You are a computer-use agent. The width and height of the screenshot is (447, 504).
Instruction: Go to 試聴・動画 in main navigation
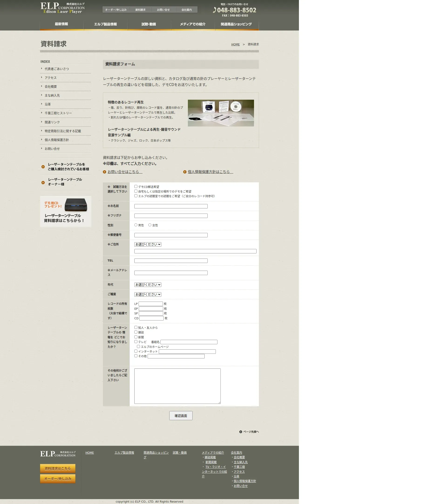click(x=149, y=24)
